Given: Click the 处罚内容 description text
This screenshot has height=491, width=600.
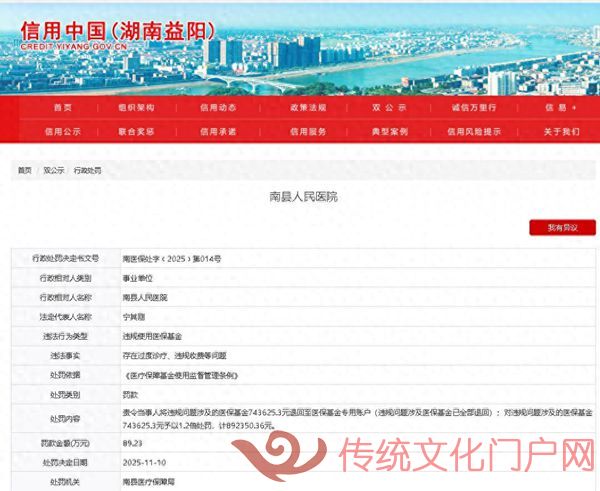Looking at the screenshot, I should [357, 419].
